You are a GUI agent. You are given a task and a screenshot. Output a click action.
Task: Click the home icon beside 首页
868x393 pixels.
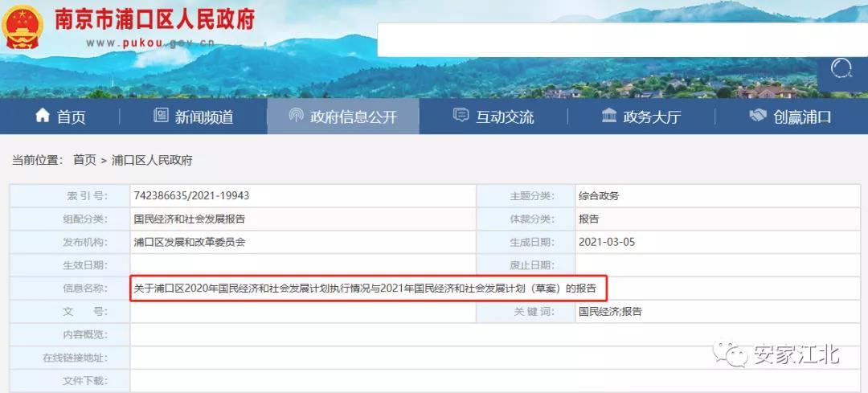43,115
